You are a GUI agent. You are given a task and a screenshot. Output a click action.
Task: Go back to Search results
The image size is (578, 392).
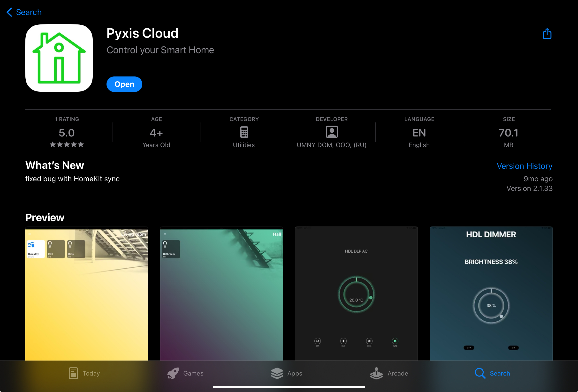(x=29, y=12)
